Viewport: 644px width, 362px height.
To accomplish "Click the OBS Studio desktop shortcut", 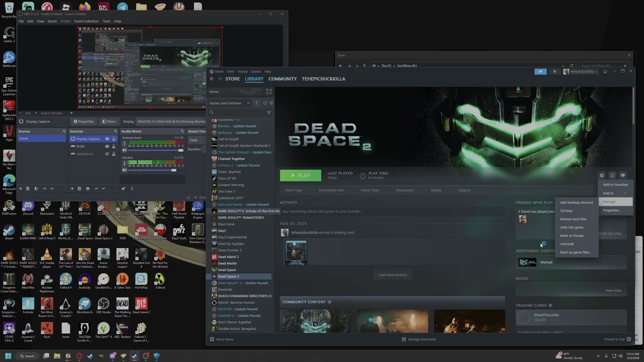I will [104, 306].
